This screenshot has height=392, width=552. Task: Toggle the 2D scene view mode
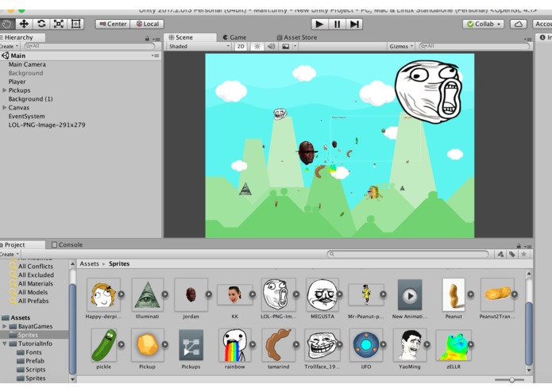(x=241, y=46)
